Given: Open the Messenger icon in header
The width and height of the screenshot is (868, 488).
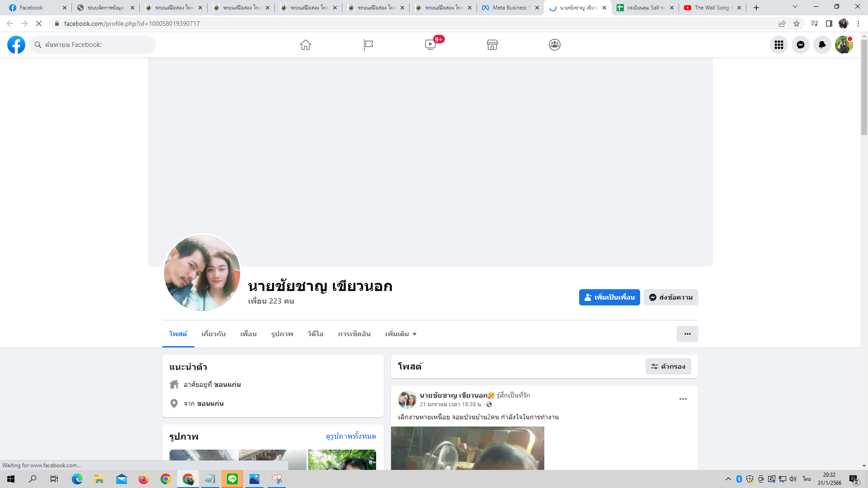Looking at the screenshot, I should coord(801,45).
